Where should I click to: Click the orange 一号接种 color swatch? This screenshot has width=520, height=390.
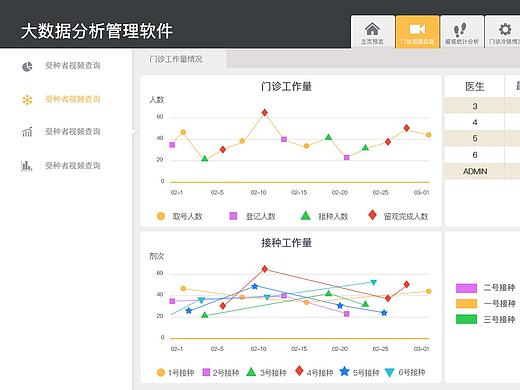click(x=466, y=304)
